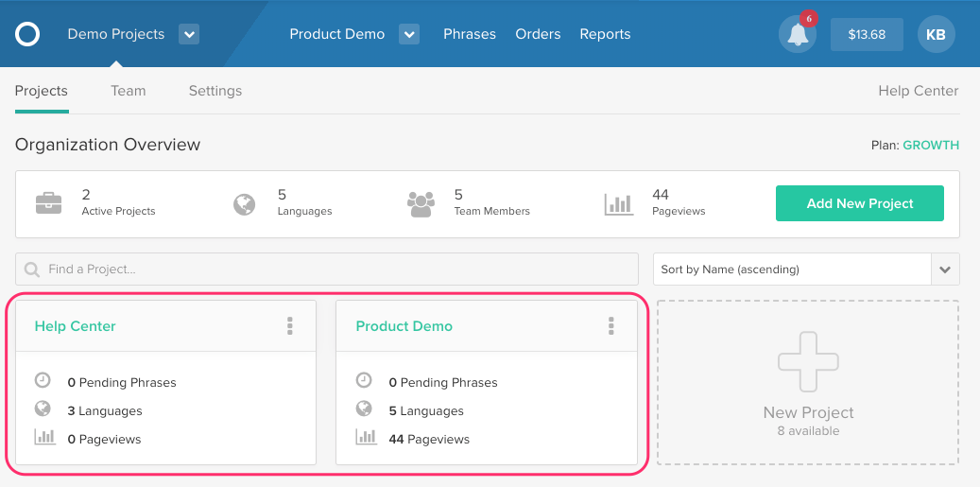
Task: Open Phrases in the top navigation
Action: [x=470, y=34]
